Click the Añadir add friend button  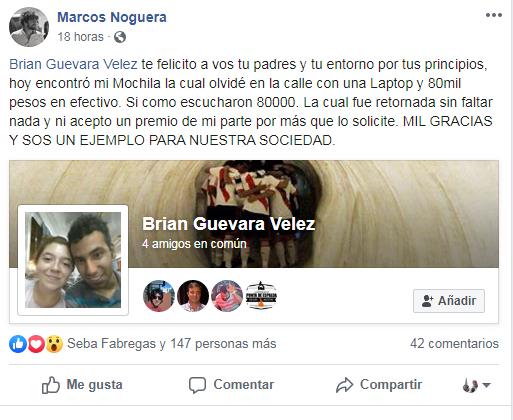[x=449, y=301]
